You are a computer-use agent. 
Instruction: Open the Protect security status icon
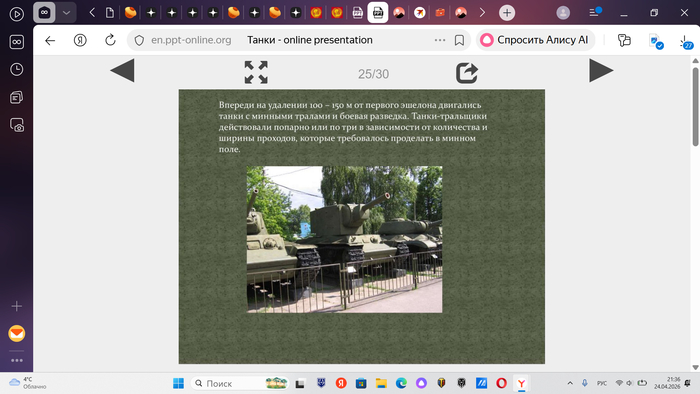(x=656, y=41)
